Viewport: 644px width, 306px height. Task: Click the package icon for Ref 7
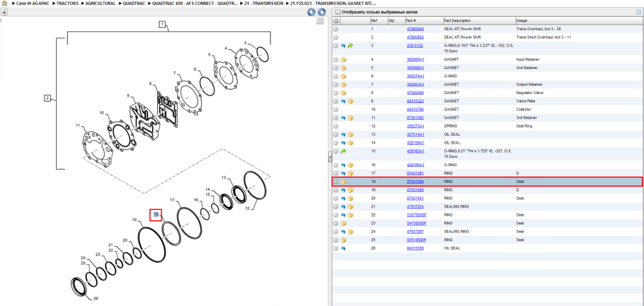tap(343, 84)
